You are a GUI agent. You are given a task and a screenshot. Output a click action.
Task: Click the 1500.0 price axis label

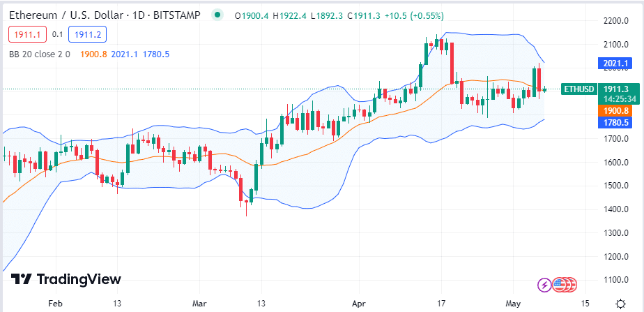pyautogui.click(x=615, y=186)
